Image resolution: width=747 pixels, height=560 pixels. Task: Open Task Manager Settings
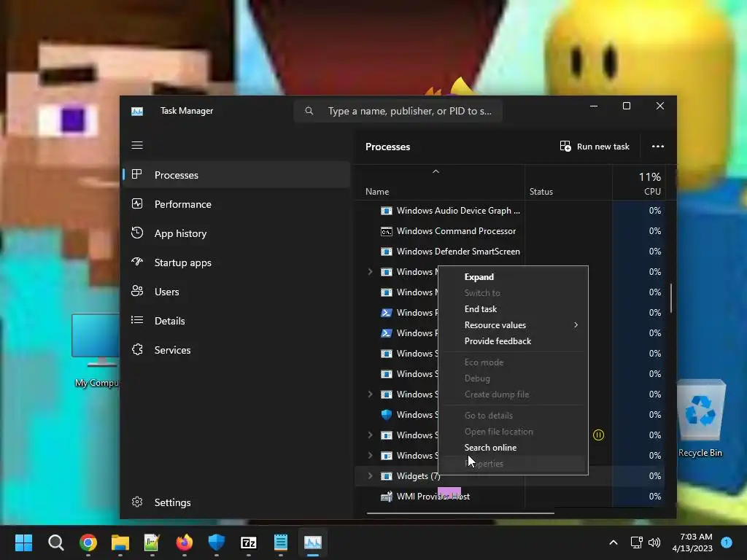(237, 502)
